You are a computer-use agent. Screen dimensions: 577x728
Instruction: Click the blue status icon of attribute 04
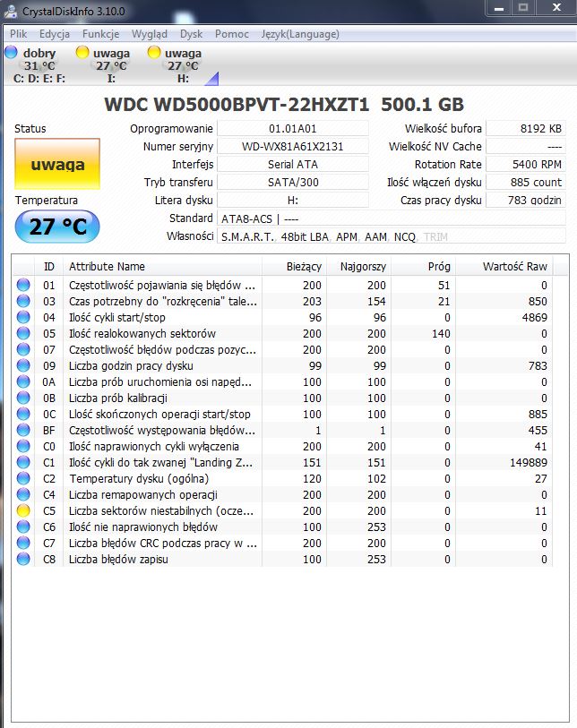point(23,317)
